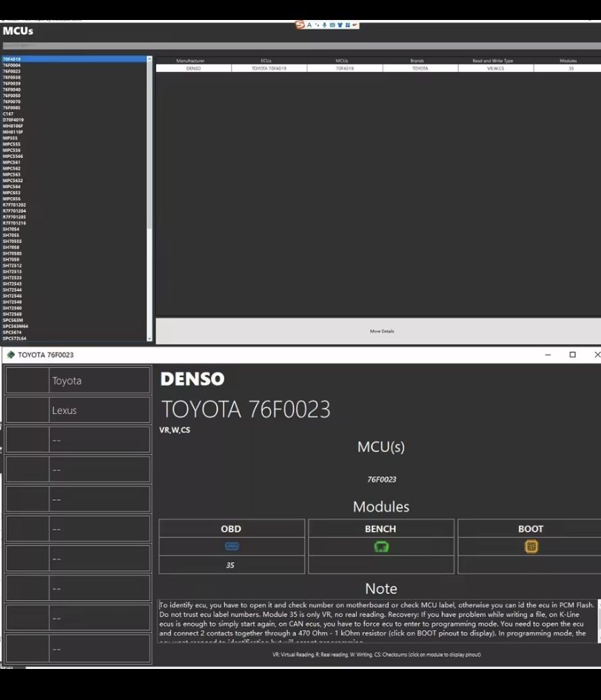Select SH7054 in the MCU list
Screen dimensions: 601x700
pyautogui.click(x=11, y=229)
